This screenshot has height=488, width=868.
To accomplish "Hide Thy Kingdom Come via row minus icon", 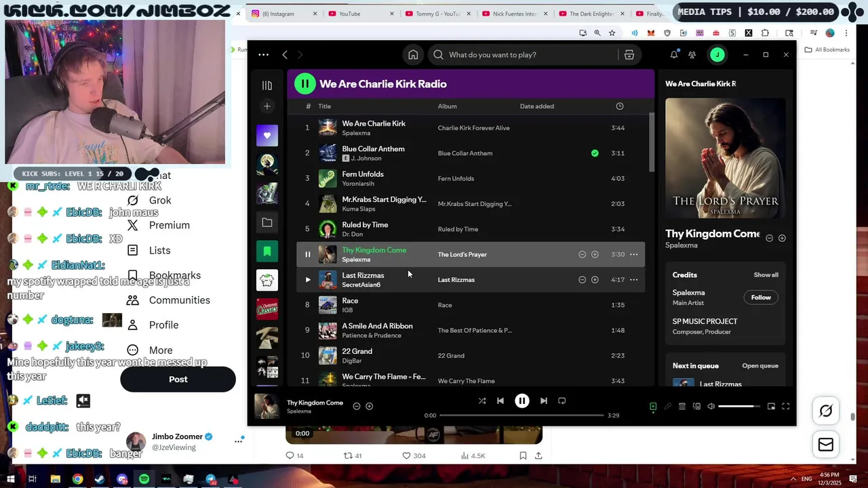I will coord(582,255).
